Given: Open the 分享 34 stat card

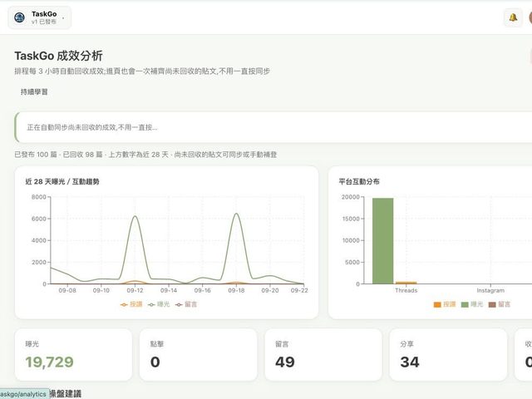Looking at the screenshot, I should point(448,355).
